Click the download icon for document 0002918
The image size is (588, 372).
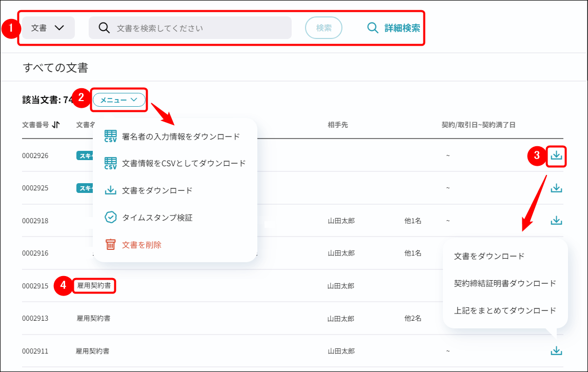pyautogui.click(x=556, y=221)
